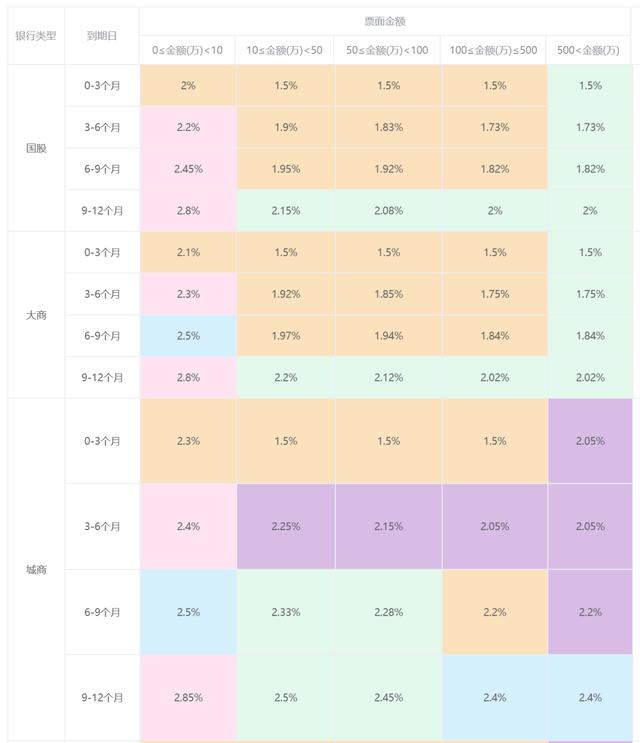This screenshot has width=640, height=743.
Task: Click the 国股 bank type cell
Action: 35,148
